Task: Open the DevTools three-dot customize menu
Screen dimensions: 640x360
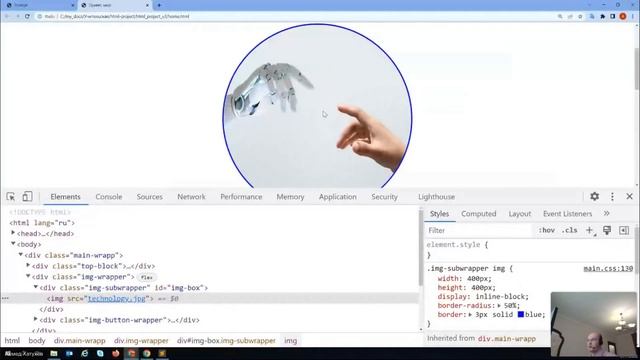Action: (x=612, y=196)
